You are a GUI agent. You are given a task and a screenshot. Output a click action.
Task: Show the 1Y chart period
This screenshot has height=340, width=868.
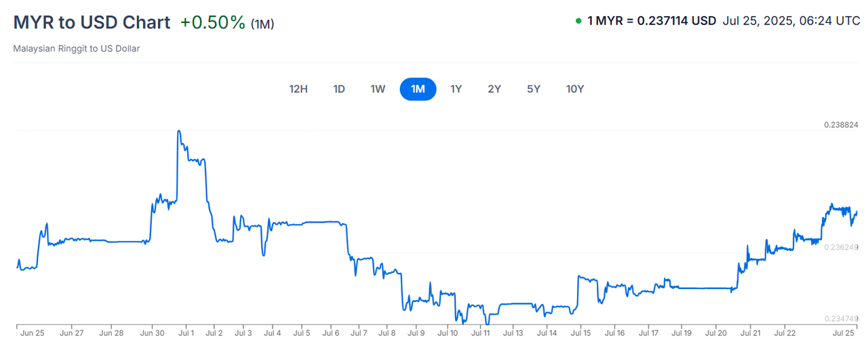click(x=456, y=89)
